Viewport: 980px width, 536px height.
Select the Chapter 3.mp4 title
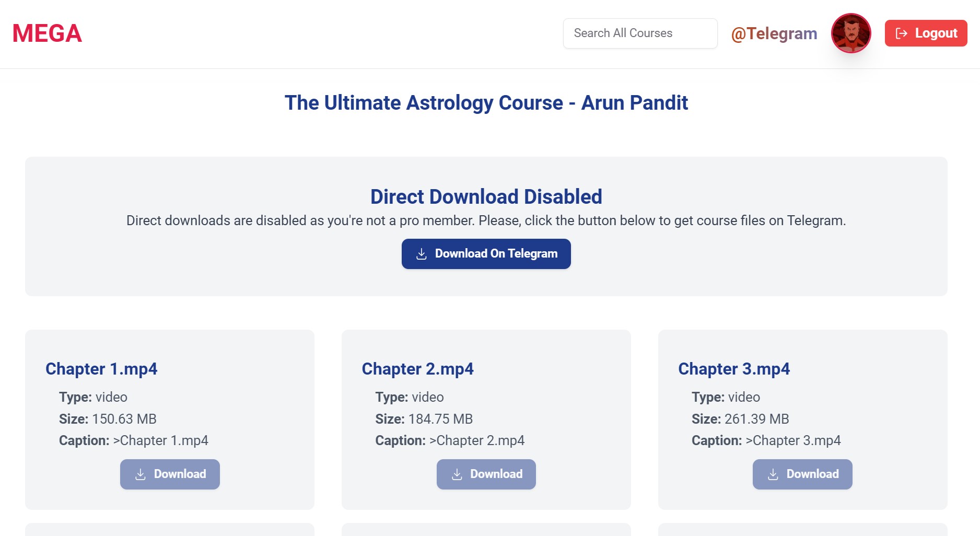(734, 369)
